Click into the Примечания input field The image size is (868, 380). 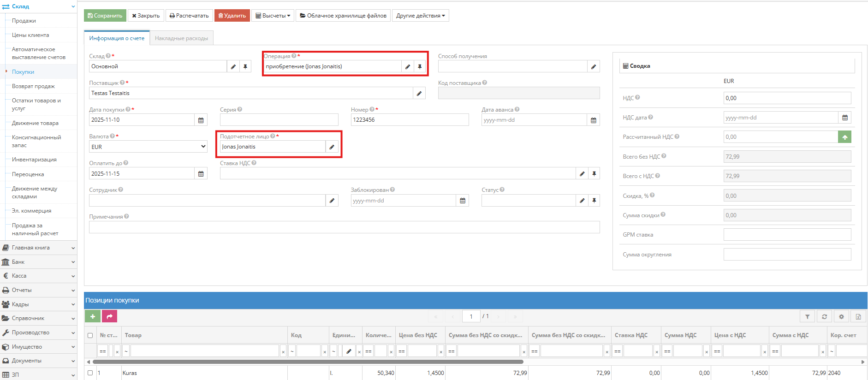point(344,227)
